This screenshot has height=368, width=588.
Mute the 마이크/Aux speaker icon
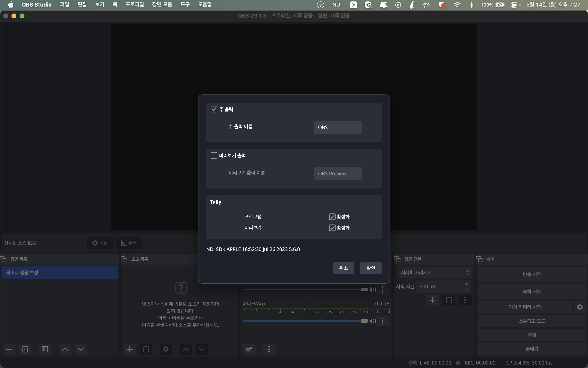click(373, 321)
